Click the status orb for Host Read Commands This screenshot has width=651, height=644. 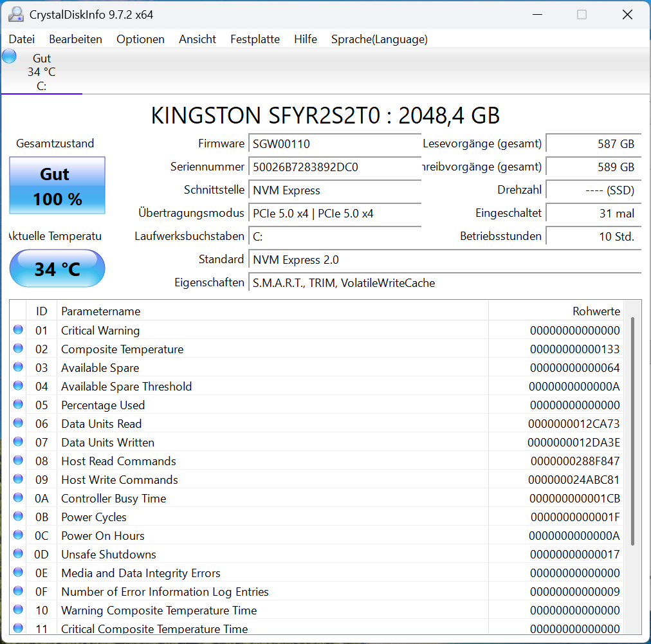pos(18,461)
